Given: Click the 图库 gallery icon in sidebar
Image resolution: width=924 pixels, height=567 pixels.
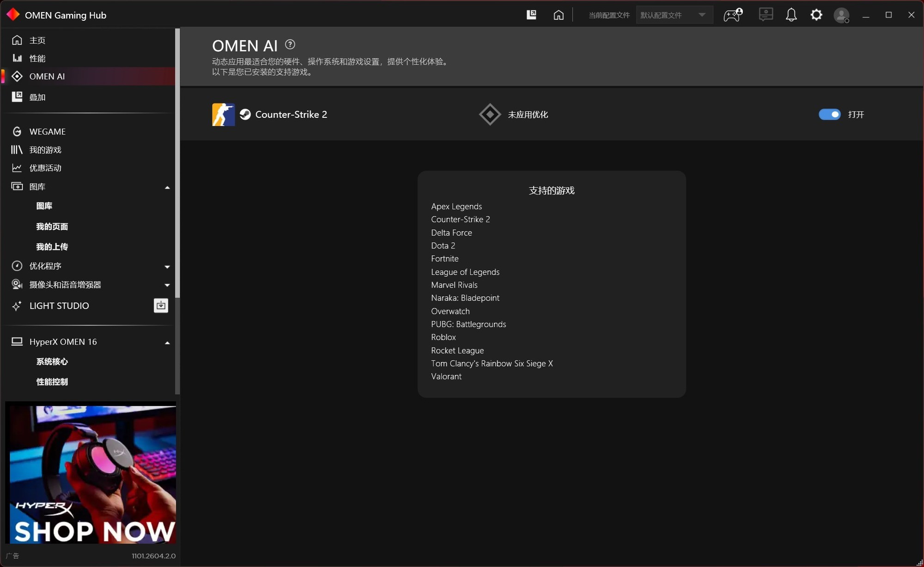Looking at the screenshot, I should (17, 186).
